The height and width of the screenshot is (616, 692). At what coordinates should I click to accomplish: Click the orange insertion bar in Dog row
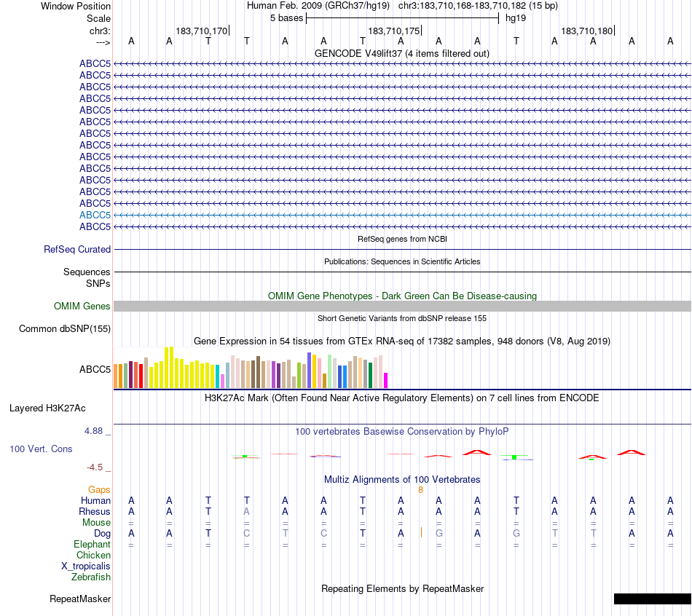click(422, 532)
